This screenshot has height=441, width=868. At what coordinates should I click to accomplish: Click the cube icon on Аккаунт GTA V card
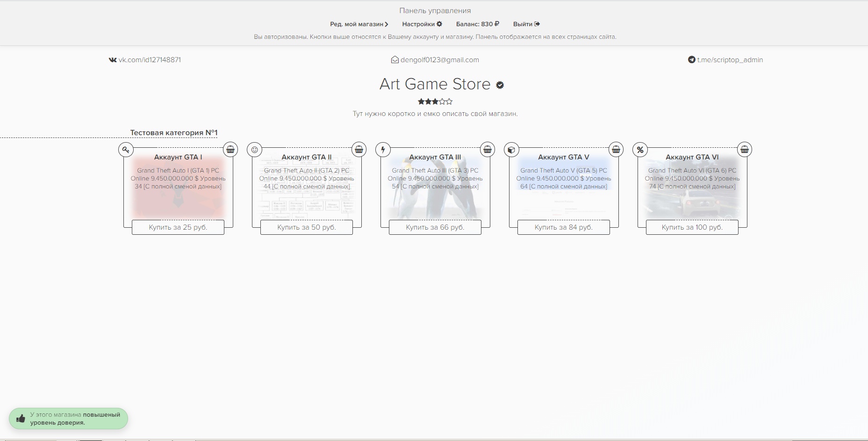click(511, 150)
